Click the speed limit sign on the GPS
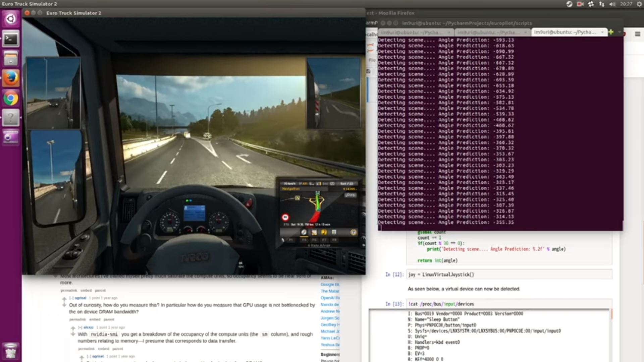 coord(285,217)
